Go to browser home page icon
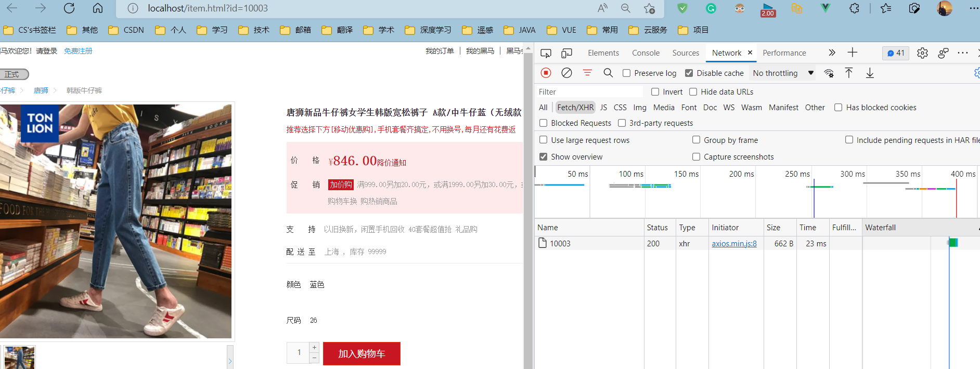 [x=98, y=8]
